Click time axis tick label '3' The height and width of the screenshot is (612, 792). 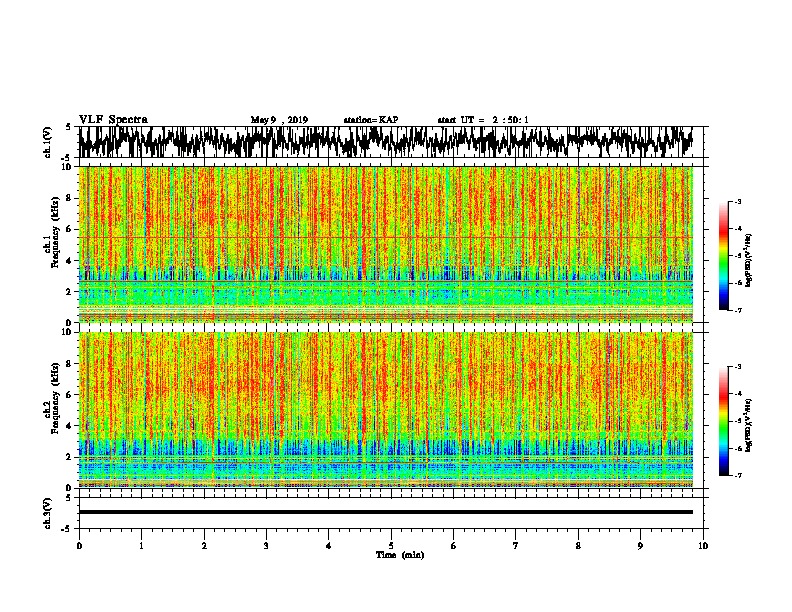point(266,545)
